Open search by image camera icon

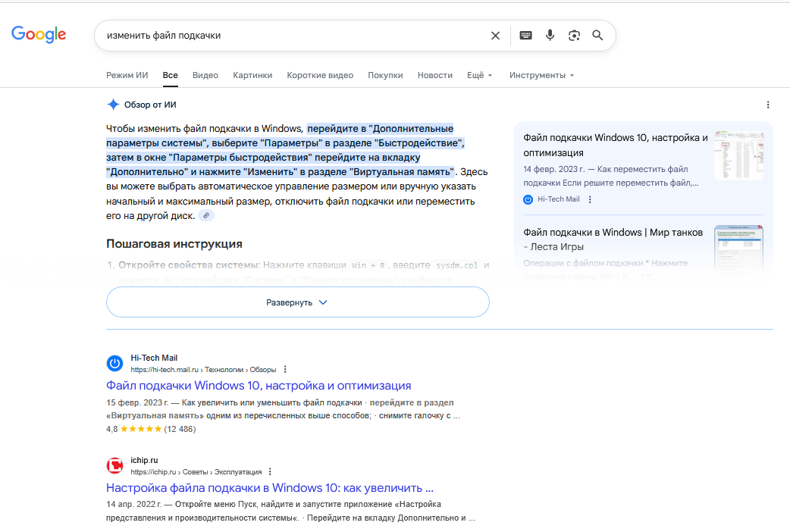(x=574, y=36)
